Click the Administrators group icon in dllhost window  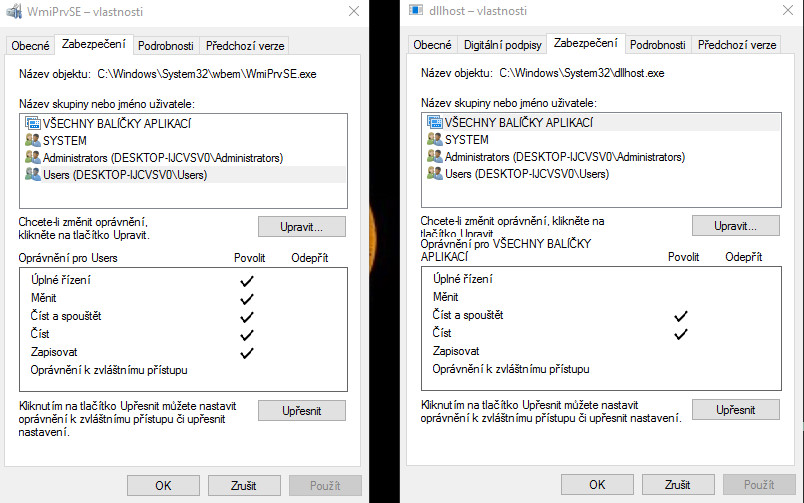(x=435, y=157)
